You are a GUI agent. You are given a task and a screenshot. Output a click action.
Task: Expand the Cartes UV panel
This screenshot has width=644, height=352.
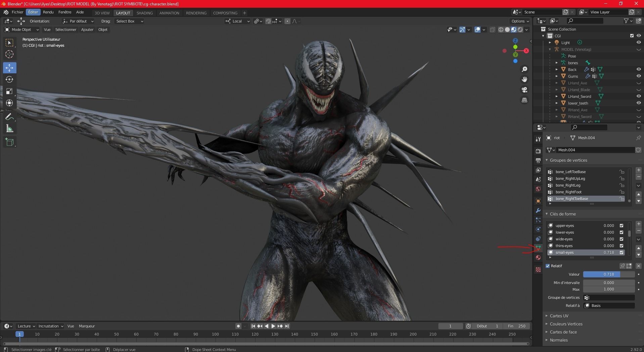[x=559, y=316]
